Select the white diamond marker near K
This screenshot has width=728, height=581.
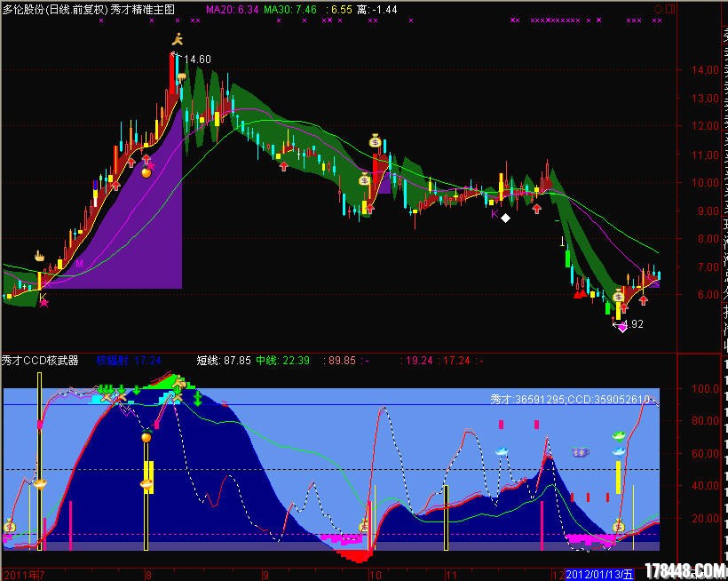coord(506,218)
